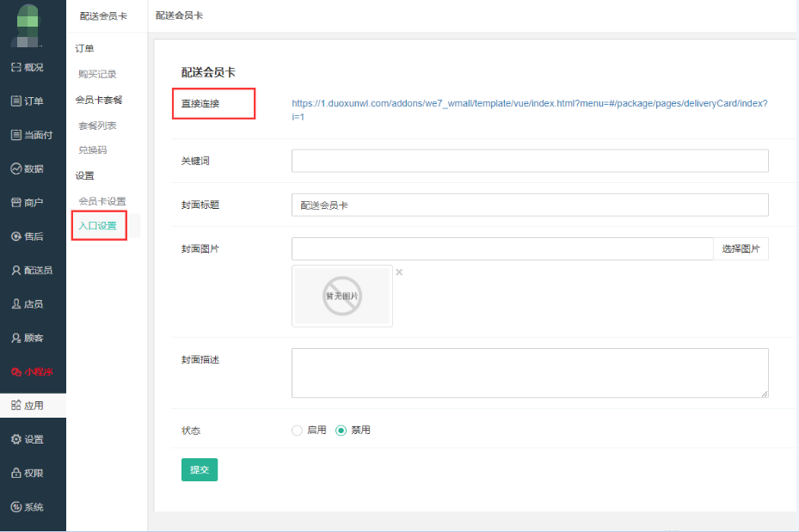Open the 小程序 mini-program icon

click(16, 372)
